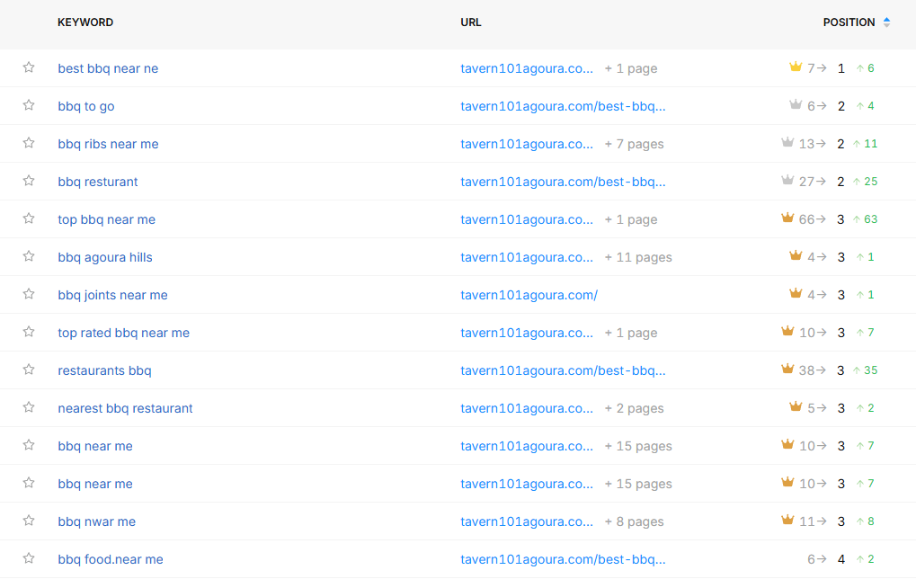Click the star icon for "nearest bbq restaurant"
The height and width of the screenshot is (588, 916).
tap(29, 407)
